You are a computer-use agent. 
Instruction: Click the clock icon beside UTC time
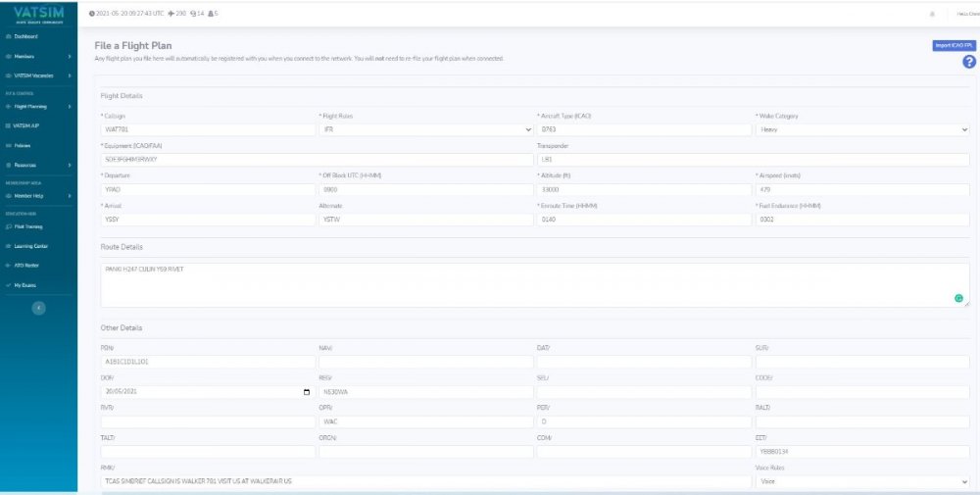click(x=91, y=14)
